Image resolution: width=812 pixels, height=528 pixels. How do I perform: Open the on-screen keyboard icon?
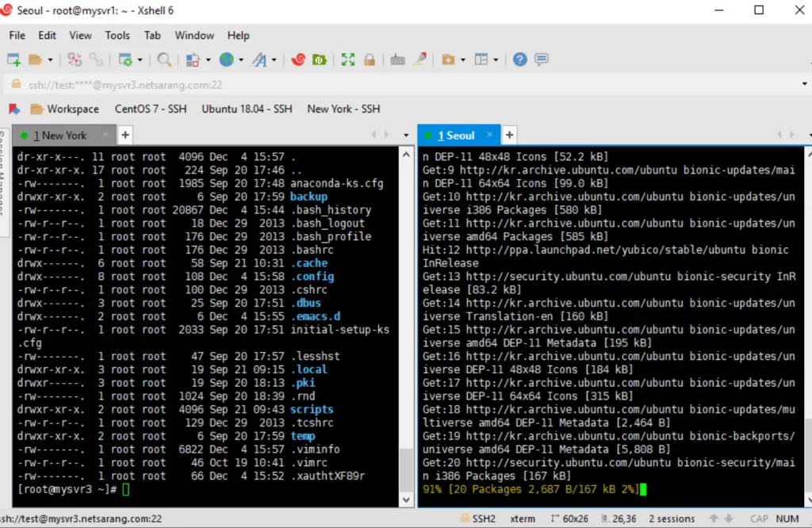[x=398, y=59]
